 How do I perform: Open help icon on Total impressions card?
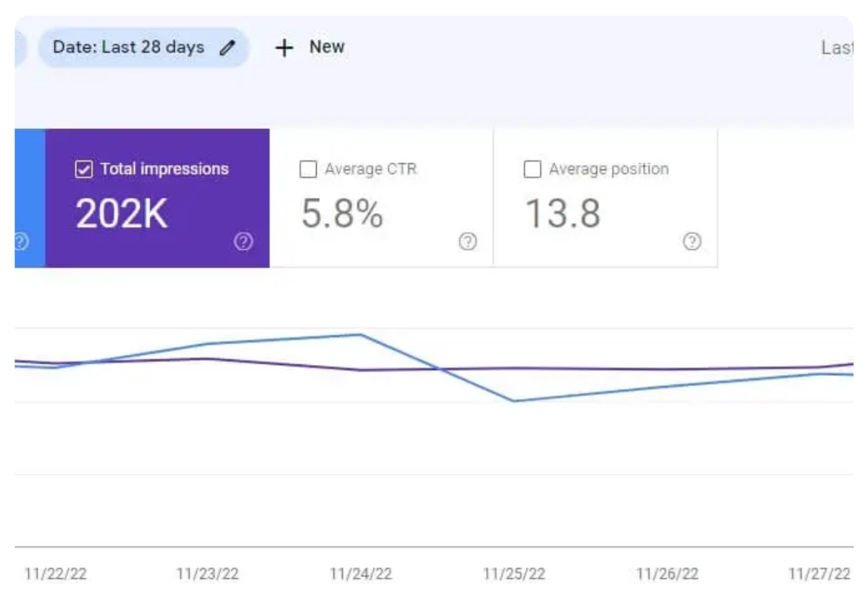click(243, 242)
